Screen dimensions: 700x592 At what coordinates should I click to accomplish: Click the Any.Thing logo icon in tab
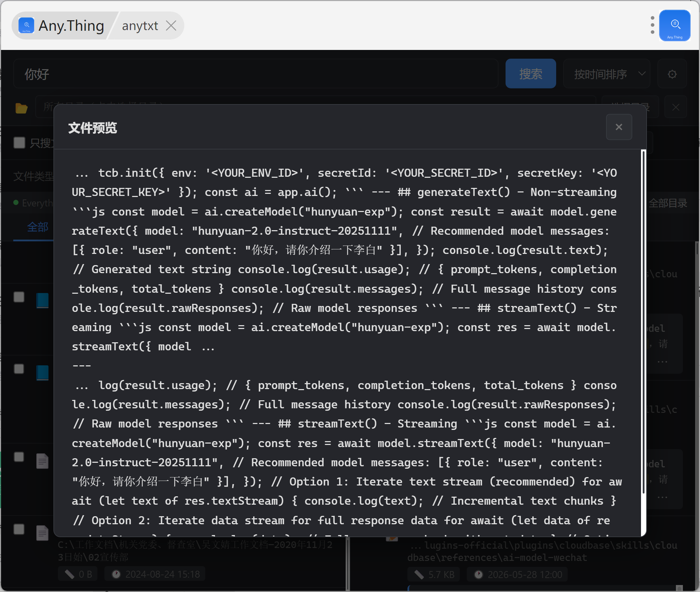point(26,25)
